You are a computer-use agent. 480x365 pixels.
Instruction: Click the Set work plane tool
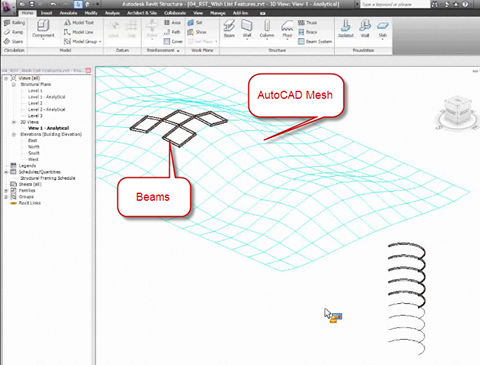point(195,23)
